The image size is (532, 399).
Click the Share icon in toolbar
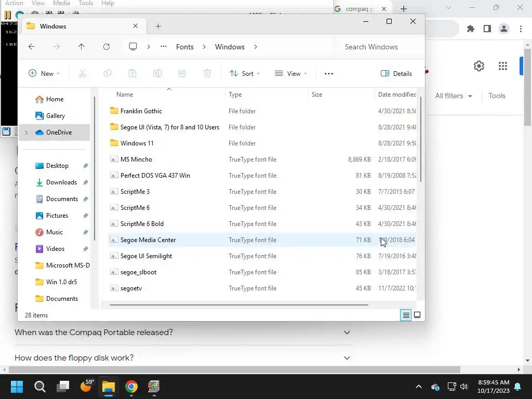pyautogui.click(x=182, y=73)
